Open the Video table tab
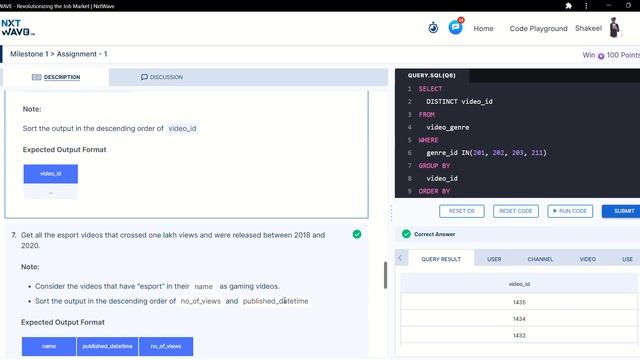Viewport: 640px width, 360px height. pos(587,259)
